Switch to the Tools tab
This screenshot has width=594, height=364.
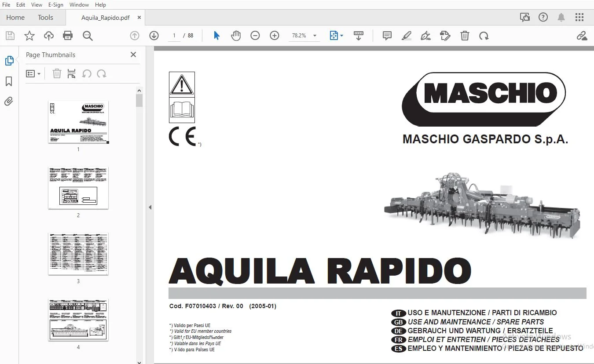tap(45, 18)
